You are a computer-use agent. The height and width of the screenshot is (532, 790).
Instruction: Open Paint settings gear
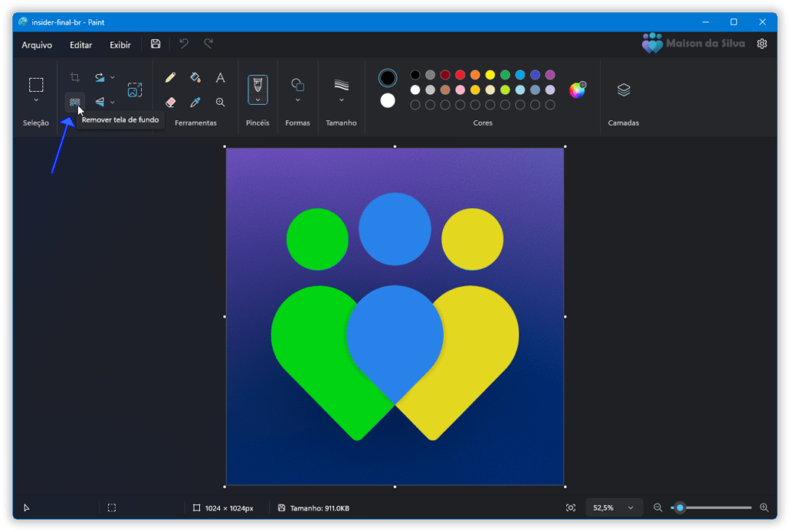761,44
